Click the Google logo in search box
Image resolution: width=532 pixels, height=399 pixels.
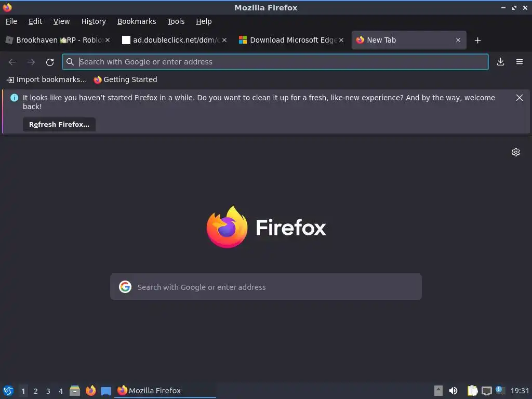(125, 287)
